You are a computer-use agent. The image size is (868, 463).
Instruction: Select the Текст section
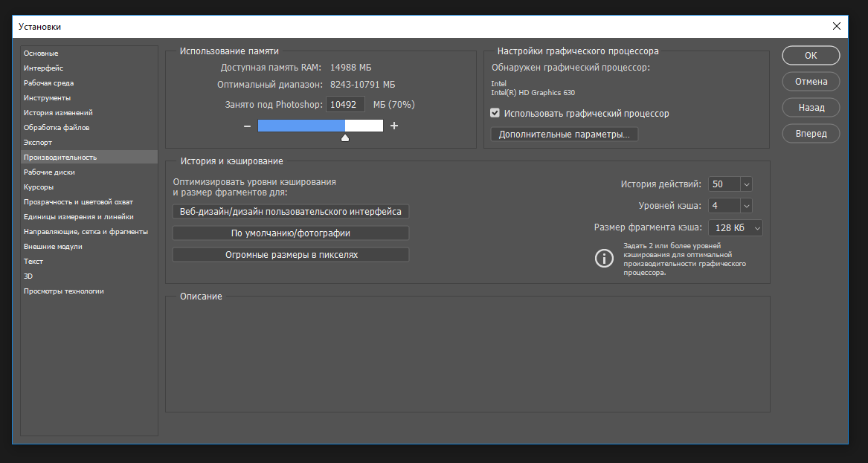tap(89, 261)
